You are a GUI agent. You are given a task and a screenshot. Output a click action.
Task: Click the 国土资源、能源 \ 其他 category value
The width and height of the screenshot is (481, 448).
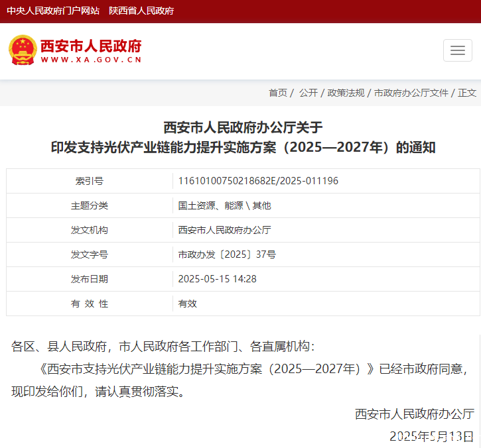[x=224, y=205]
